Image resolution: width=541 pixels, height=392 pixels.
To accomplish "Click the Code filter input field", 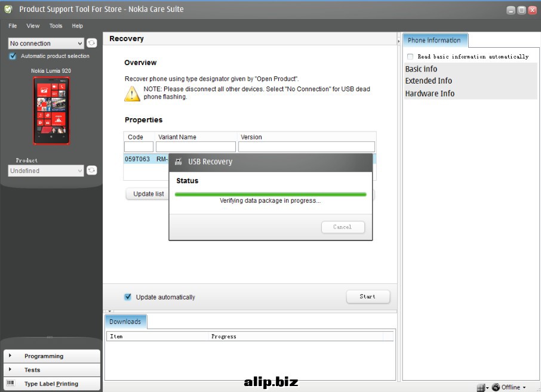I will pyautogui.click(x=139, y=147).
